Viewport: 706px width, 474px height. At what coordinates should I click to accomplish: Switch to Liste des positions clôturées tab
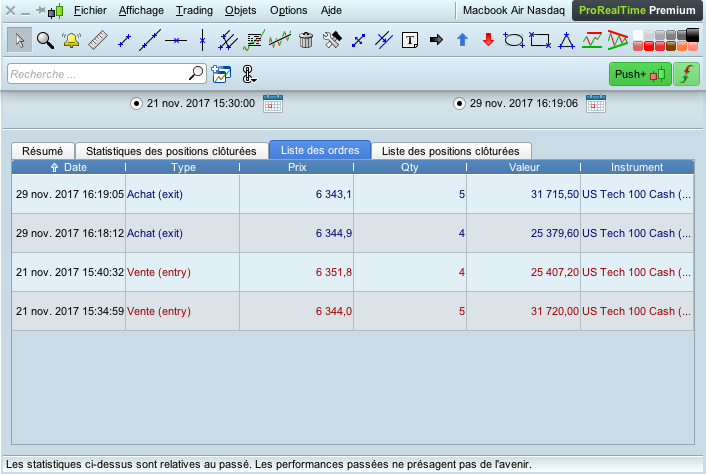(451, 151)
